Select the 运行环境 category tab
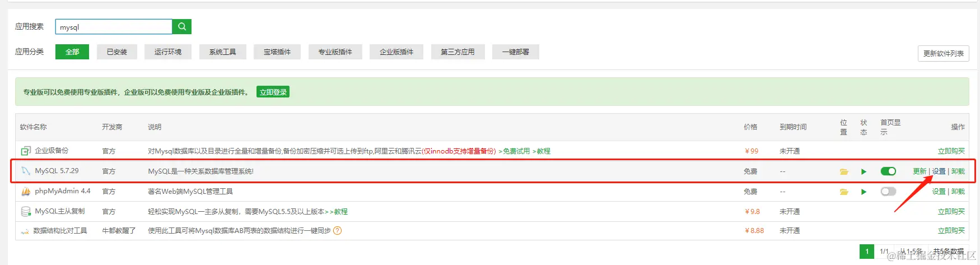This screenshot has height=265, width=980. (167, 52)
